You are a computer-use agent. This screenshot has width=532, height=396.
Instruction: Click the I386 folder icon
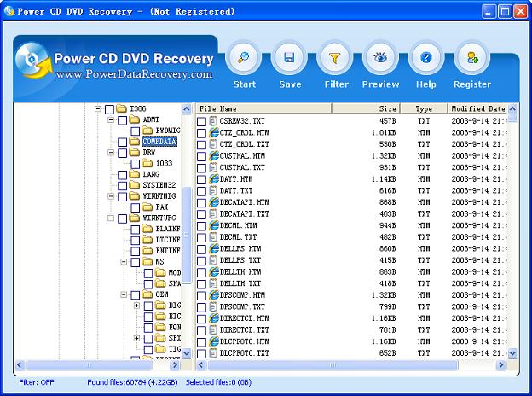tap(121, 108)
